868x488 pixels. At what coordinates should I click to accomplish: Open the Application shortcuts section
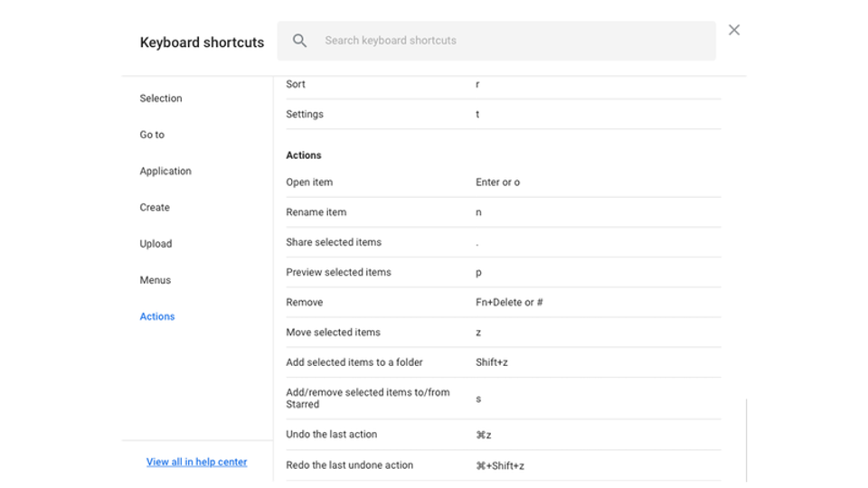[x=165, y=171]
